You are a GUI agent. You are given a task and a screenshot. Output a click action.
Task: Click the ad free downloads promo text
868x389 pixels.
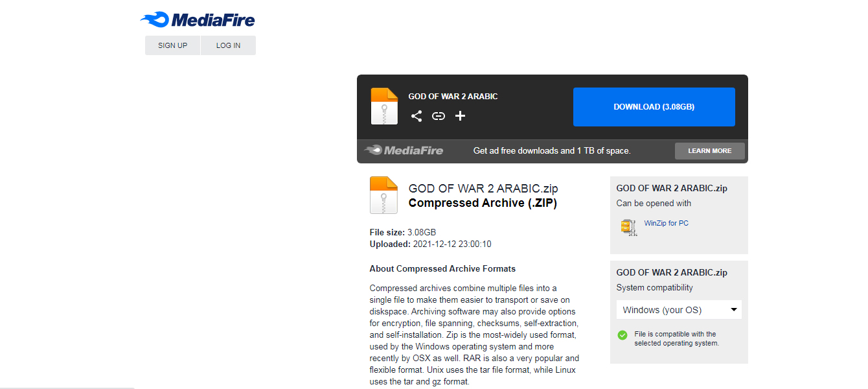pyautogui.click(x=551, y=150)
